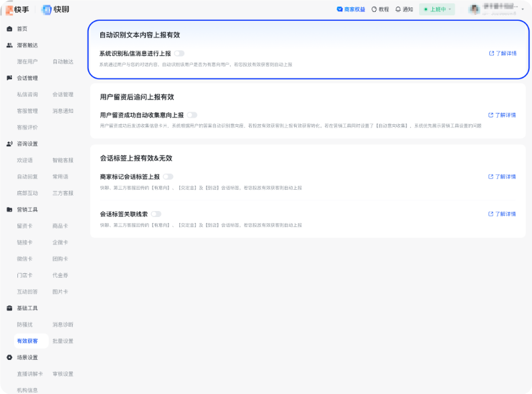
Task: Select 企微卡 in sidebar
Action: click(x=60, y=243)
